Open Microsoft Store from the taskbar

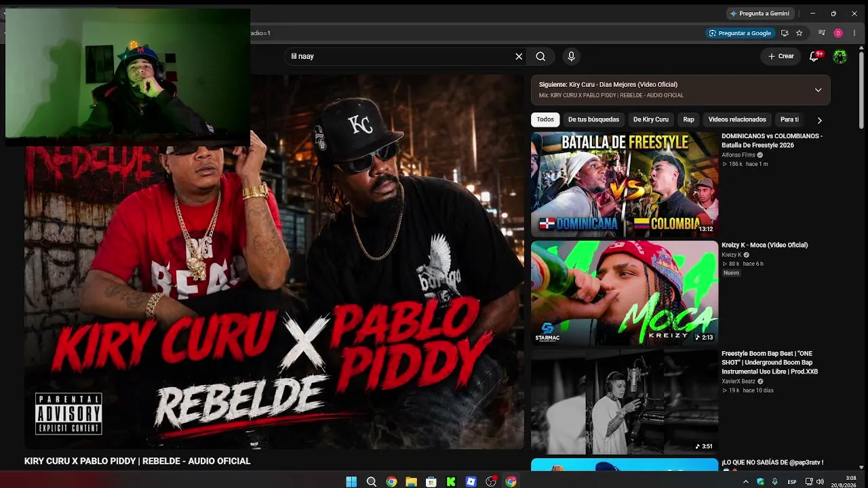point(431,482)
